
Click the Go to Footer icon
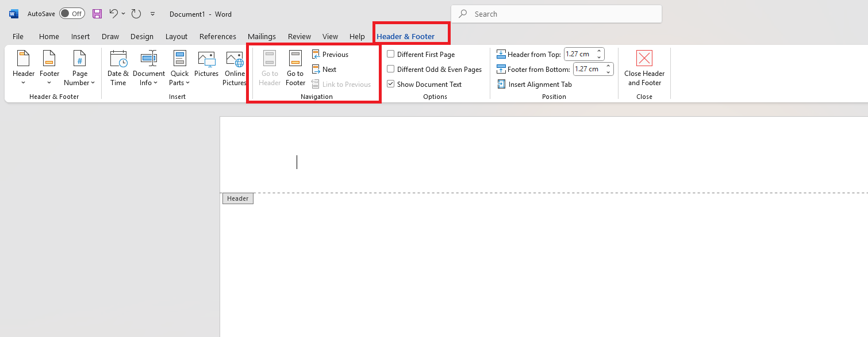(x=295, y=59)
